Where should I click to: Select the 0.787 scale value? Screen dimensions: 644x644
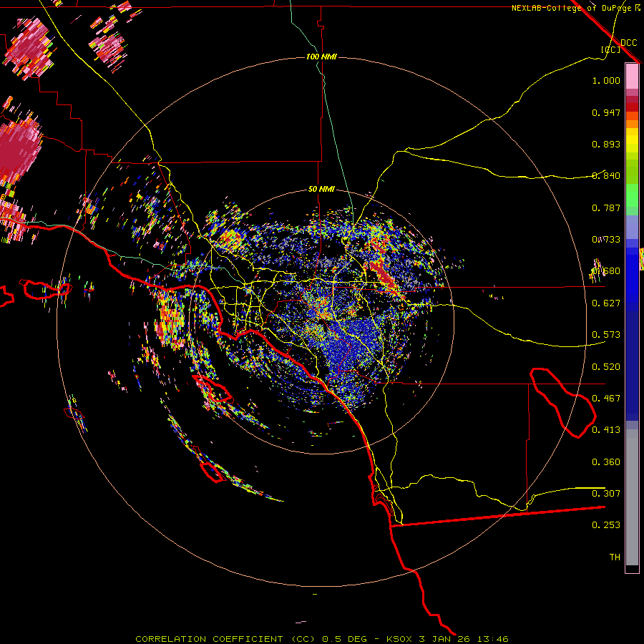click(606, 208)
